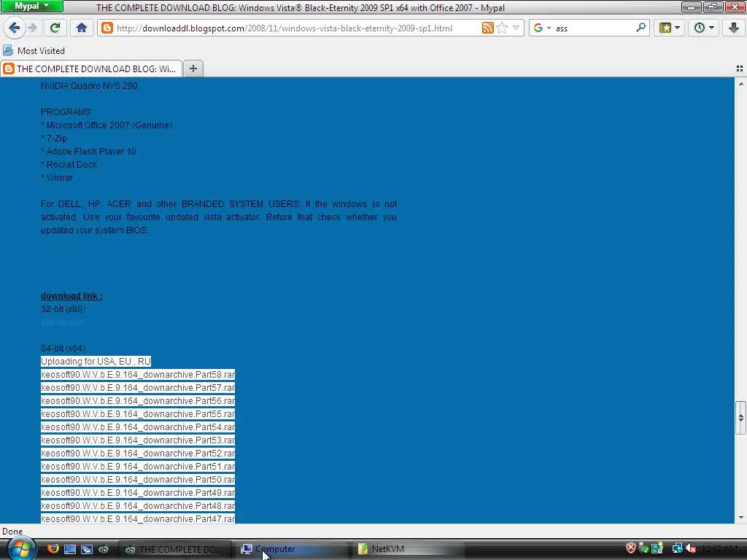The height and width of the screenshot is (560, 747).
Task: Click 'NVIDIA Quadro NVS 290' text
Action: 89,86
